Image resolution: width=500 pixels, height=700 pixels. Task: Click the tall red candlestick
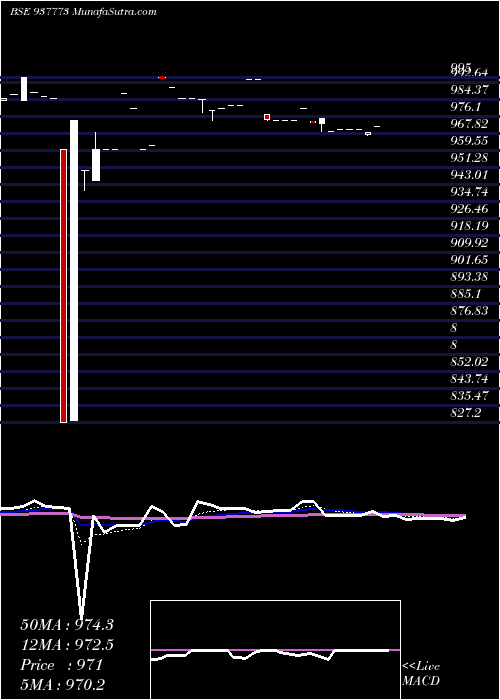[x=63, y=286]
